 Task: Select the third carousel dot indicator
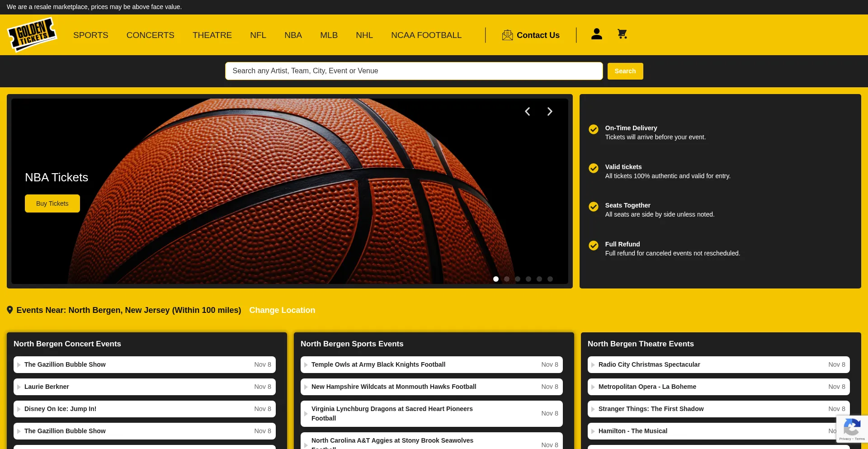pos(518,279)
